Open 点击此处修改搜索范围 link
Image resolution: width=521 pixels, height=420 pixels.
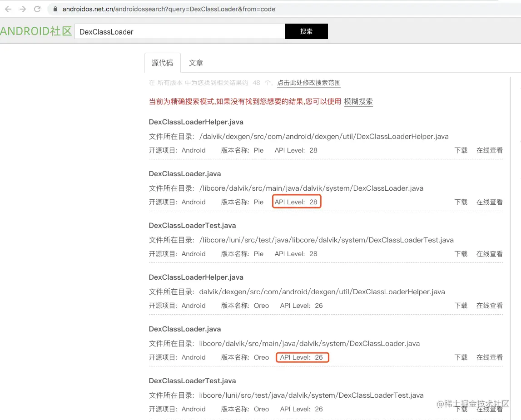[309, 83]
